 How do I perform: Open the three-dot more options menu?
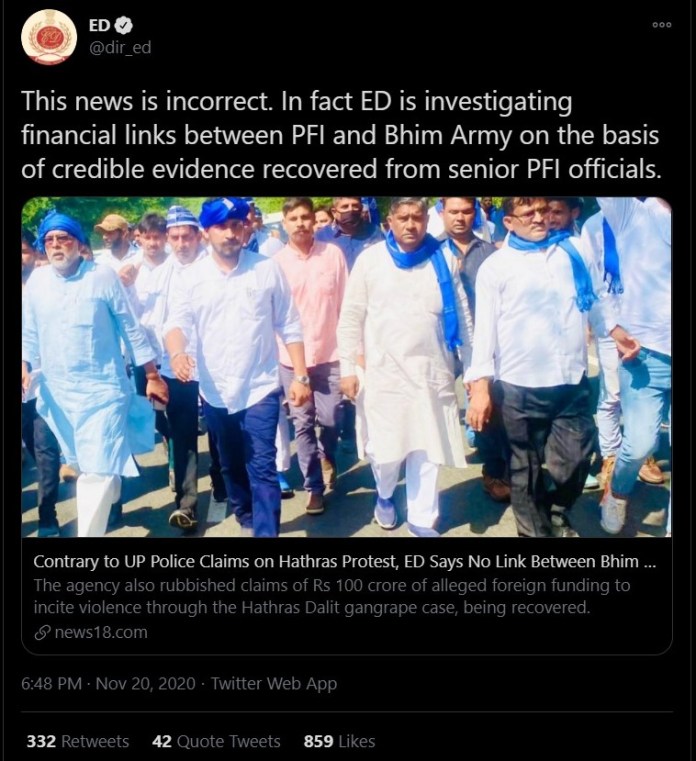662,25
